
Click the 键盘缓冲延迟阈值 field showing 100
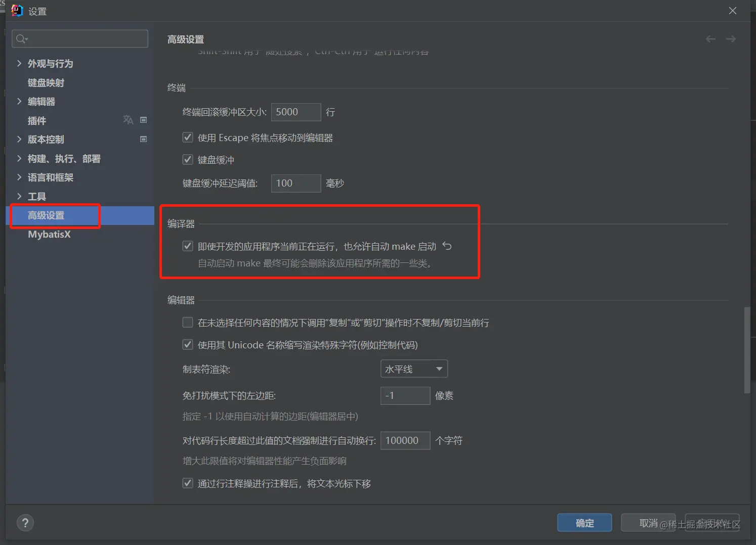(296, 183)
